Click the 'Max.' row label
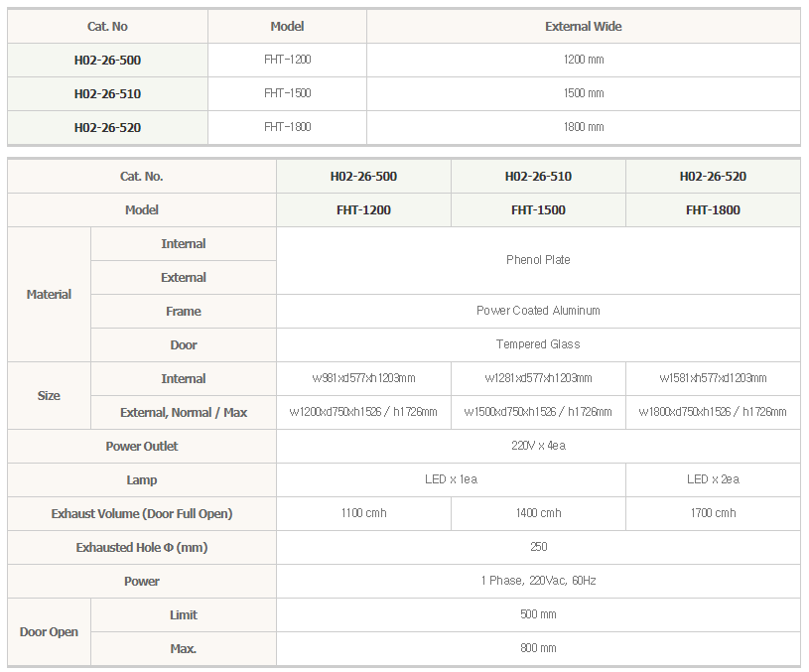This screenshot has height=672, width=809. pos(184,648)
